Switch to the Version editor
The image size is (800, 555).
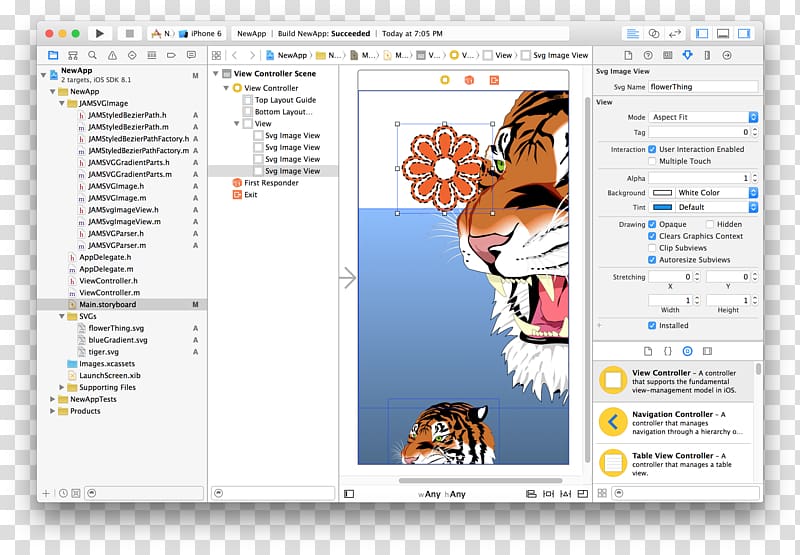(674, 34)
